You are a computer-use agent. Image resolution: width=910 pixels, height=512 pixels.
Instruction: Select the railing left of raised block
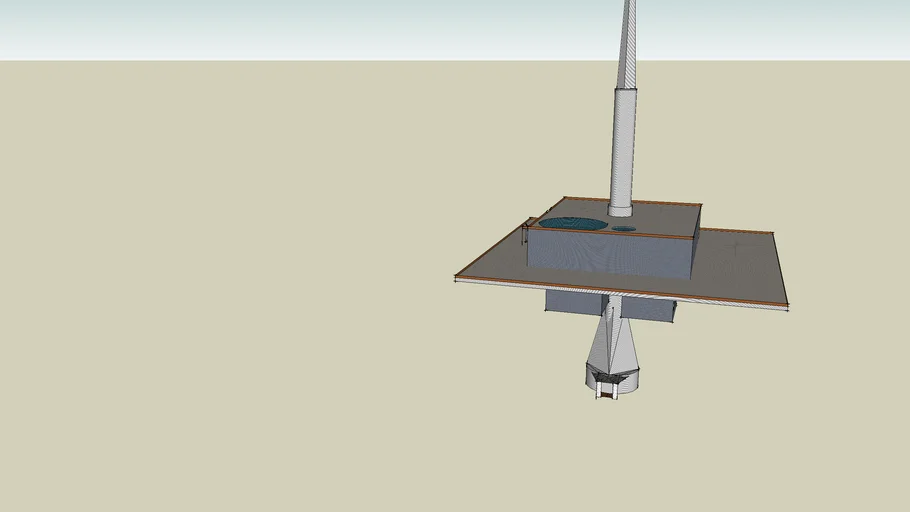pyautogui.click(x=525, y=232)
